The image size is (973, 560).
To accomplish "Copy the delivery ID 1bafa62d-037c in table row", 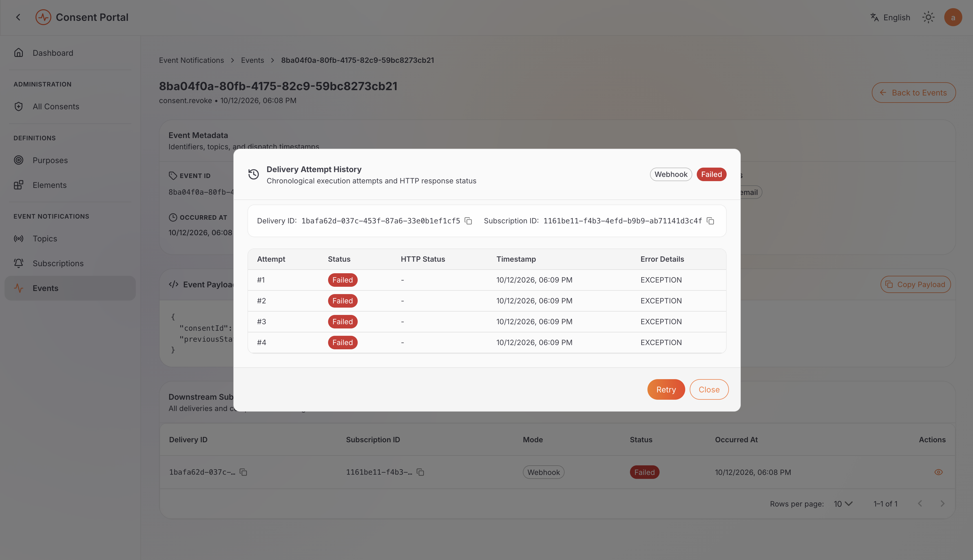I will point(244,472).
